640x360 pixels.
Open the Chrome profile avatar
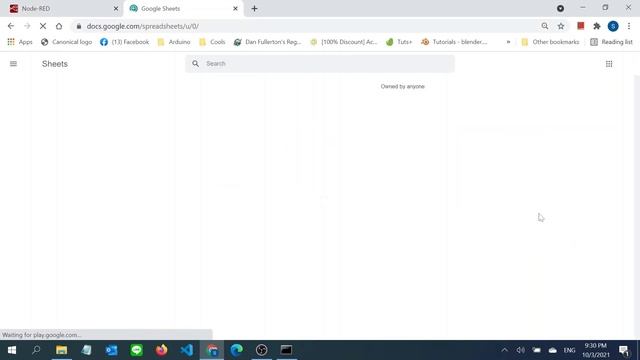pos(613,26)
